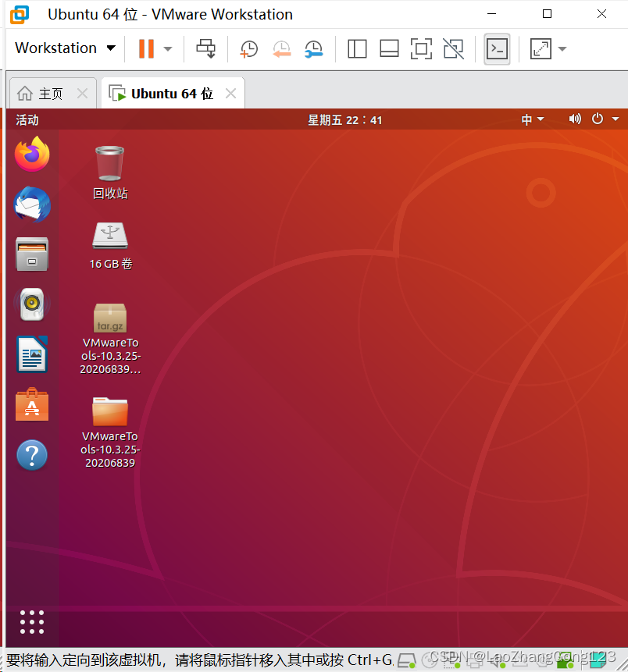Viewport: 628px width, 672px height.
Task: Launch Firefox from the dock
Action: 32,154
